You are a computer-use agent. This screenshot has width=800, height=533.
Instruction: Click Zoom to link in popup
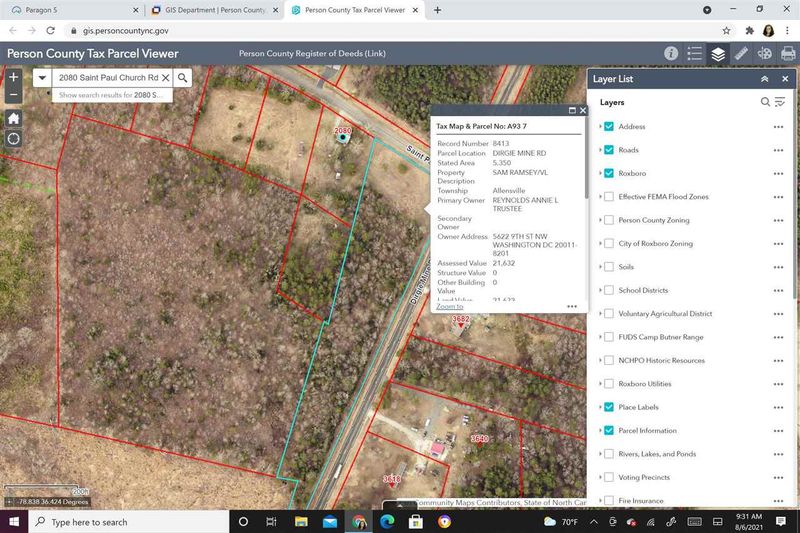tap(449, 307)
